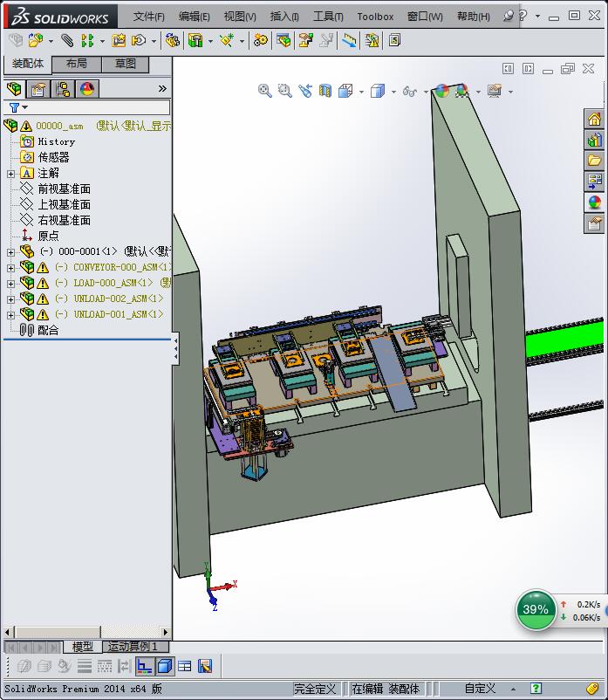Click the Smart Fasteners icon
The image size is (608, 700).
119,41
